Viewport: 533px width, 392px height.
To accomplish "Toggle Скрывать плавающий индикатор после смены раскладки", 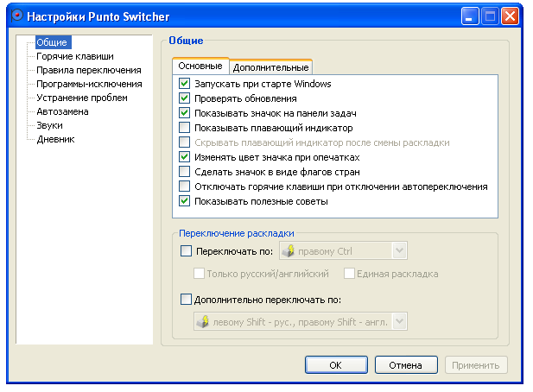I will tap(184, 142).
